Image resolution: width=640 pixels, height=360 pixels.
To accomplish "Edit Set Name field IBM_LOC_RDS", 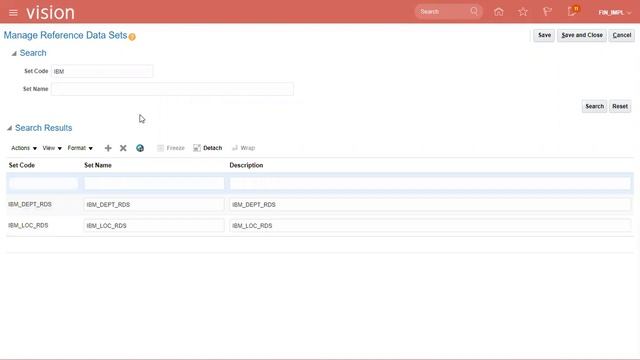I will coord(154,226).
